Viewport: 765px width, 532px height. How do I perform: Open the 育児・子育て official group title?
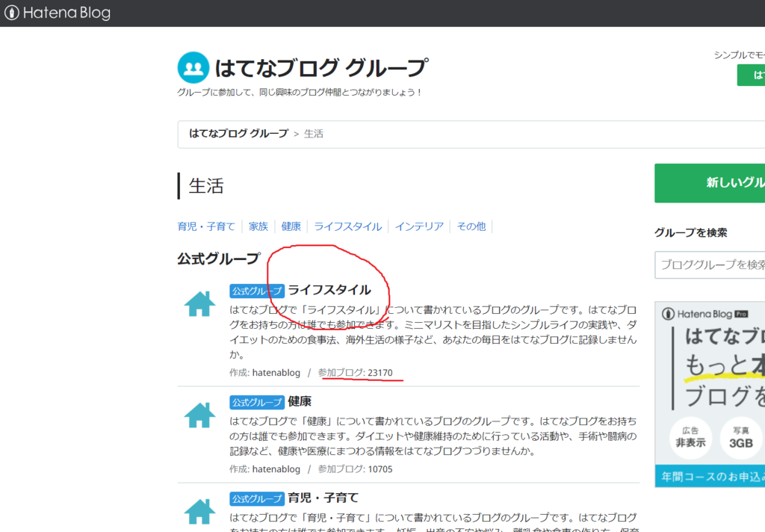tap(323, 498)
